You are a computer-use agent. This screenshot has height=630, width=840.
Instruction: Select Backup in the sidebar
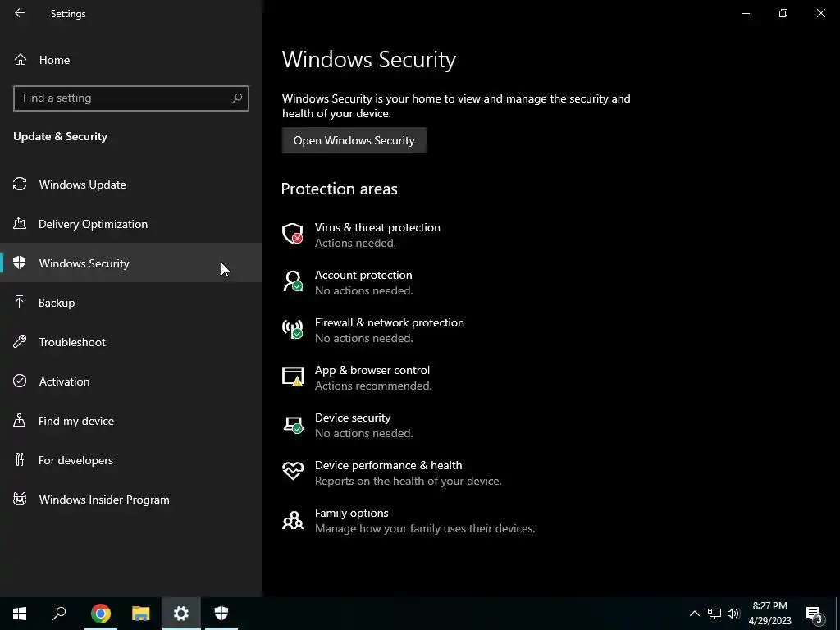click(x=131, y=303)
